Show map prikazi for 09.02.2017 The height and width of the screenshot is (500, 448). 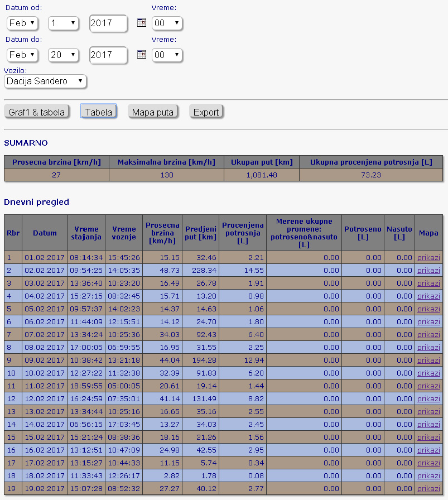428,360
